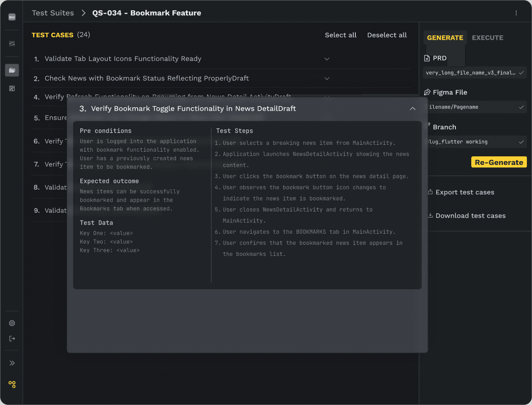Open the folder icon in sidebar
Viewport: 532px width, 405px height.
click(12, 70)
